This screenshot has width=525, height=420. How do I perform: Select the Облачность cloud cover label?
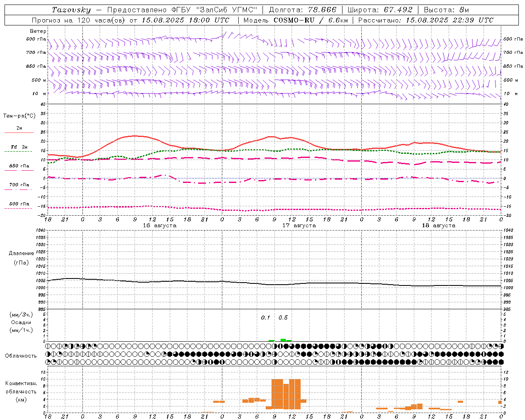(21, 356)
